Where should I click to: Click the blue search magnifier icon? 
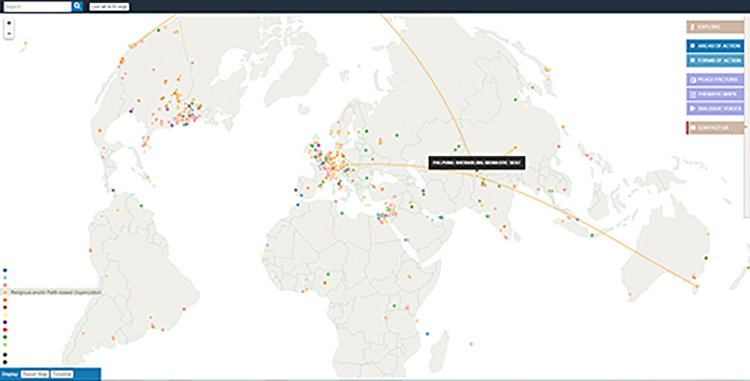pos(77,6)
